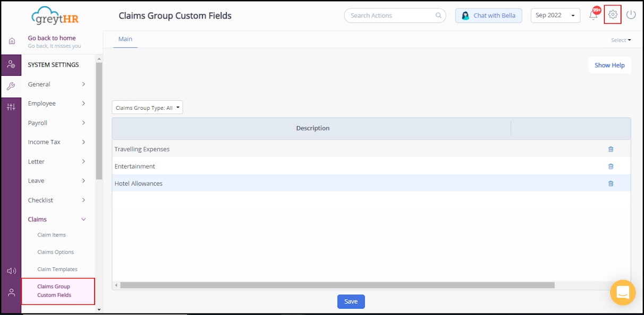Viewport: 644px width, 315px height.
Task: Click the Show Help button
Action: tap(609, 65)
